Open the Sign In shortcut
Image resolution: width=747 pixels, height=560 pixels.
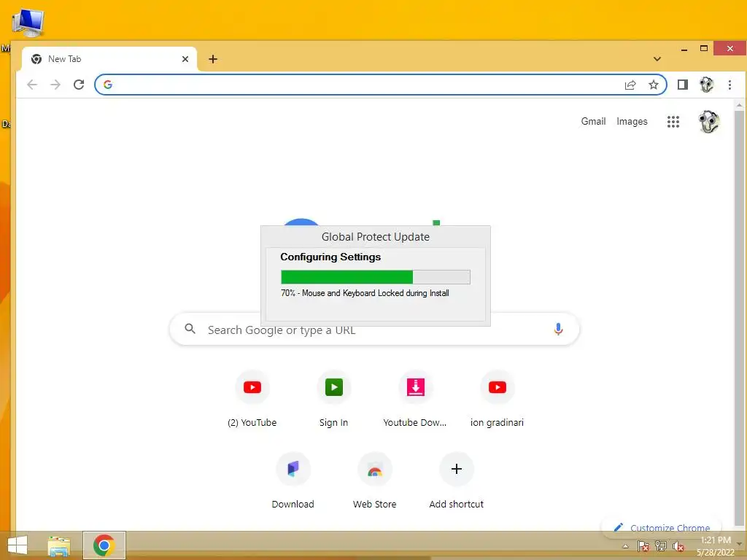coord(333,398)
